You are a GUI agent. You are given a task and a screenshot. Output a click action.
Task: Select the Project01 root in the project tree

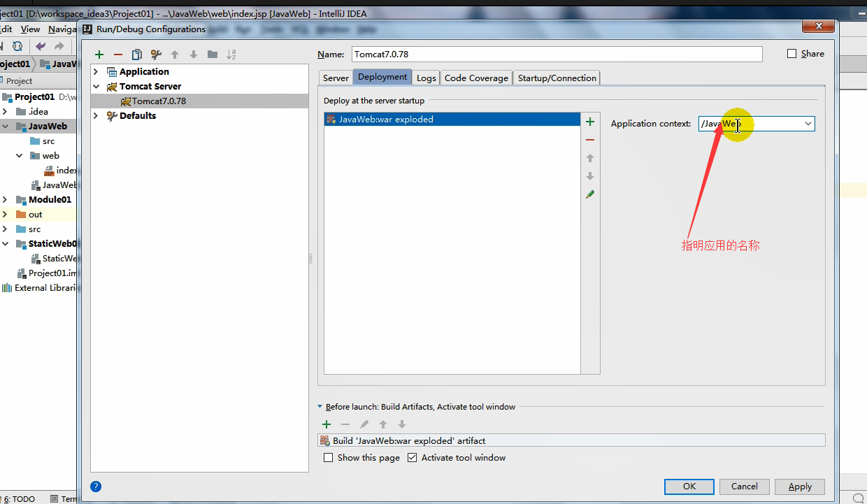click(x=34, y=97)
